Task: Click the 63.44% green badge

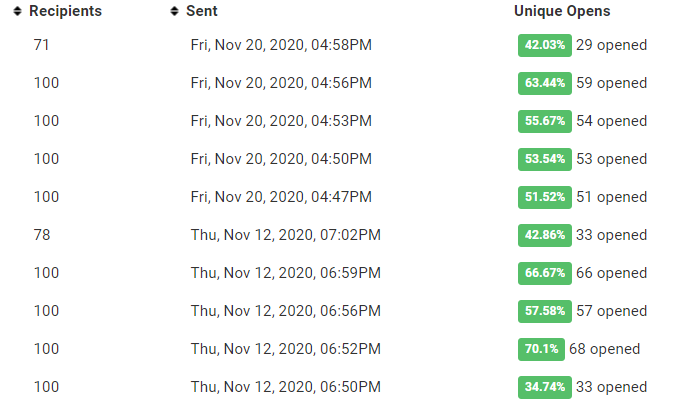Action: coord(545,83)
